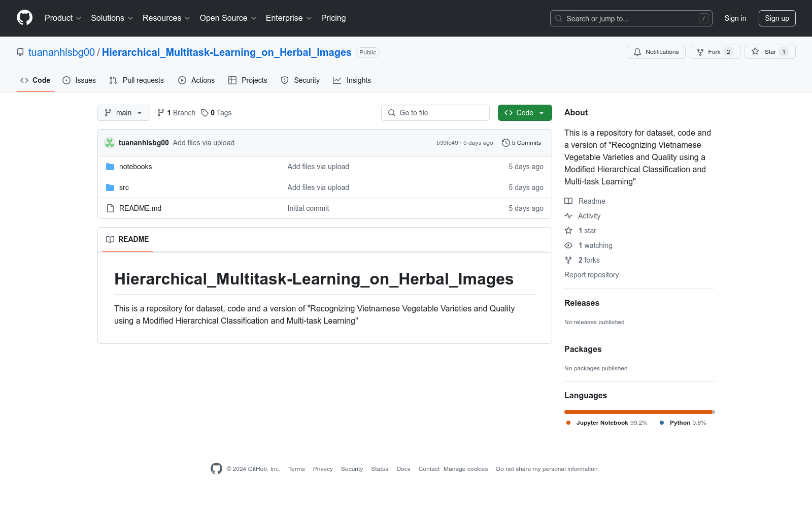This screenshot has height=508, width=812.
Task: Click the repository icon beside owner name
Action: click(20, 52)
